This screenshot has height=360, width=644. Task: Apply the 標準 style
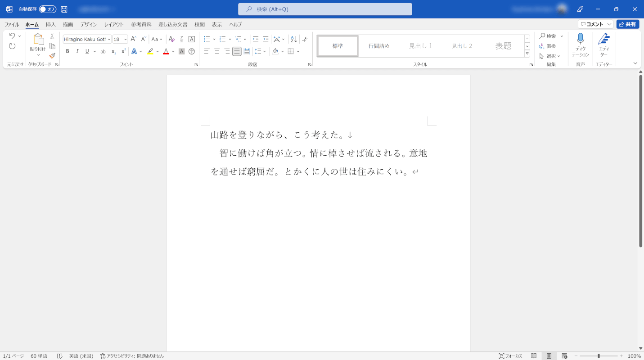pyautogui.click(x=338, y=46)
